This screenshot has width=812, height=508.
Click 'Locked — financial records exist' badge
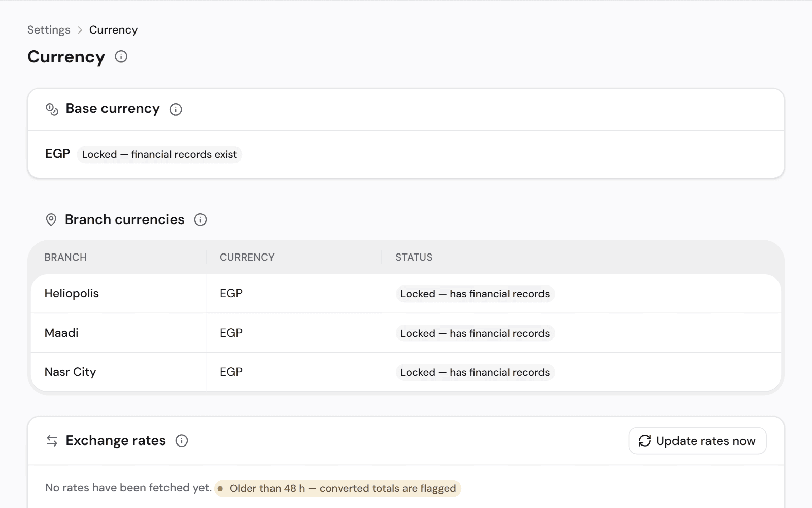pyautogui.click(x=159, y=154)
